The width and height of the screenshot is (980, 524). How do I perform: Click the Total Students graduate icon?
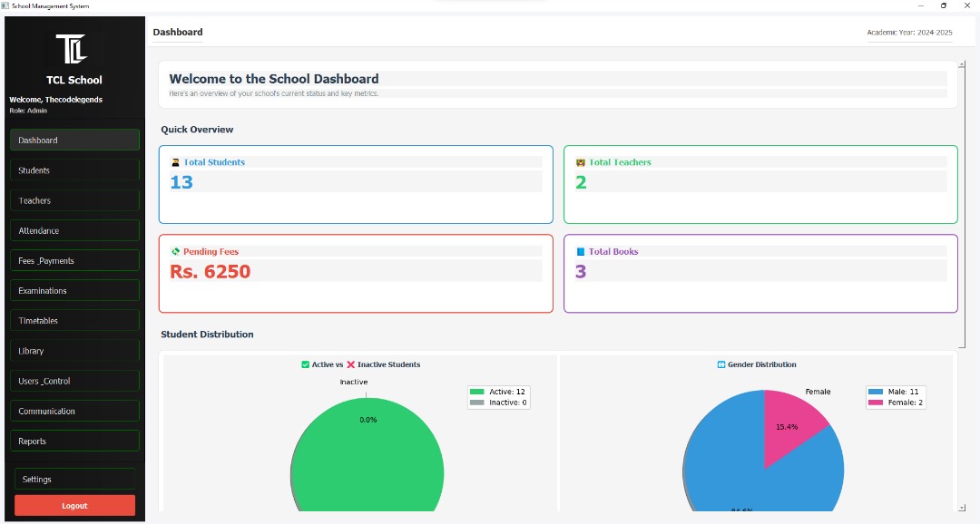(175, 163)
